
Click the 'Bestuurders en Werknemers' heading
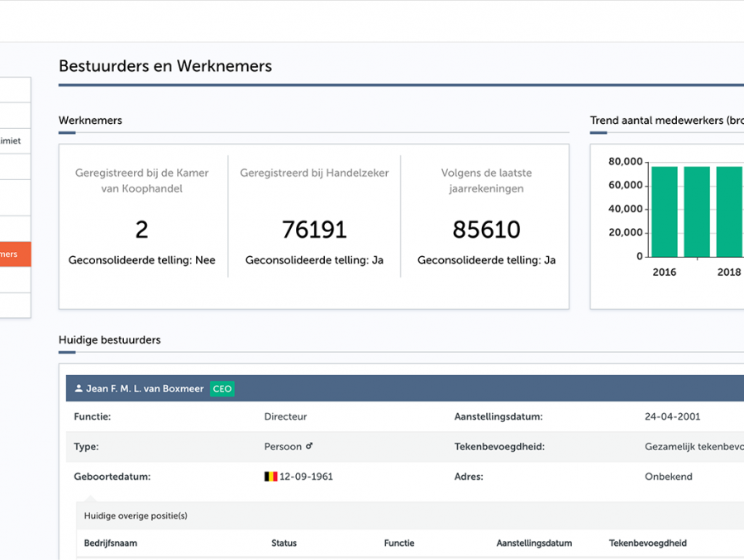[x=165, y=66]
